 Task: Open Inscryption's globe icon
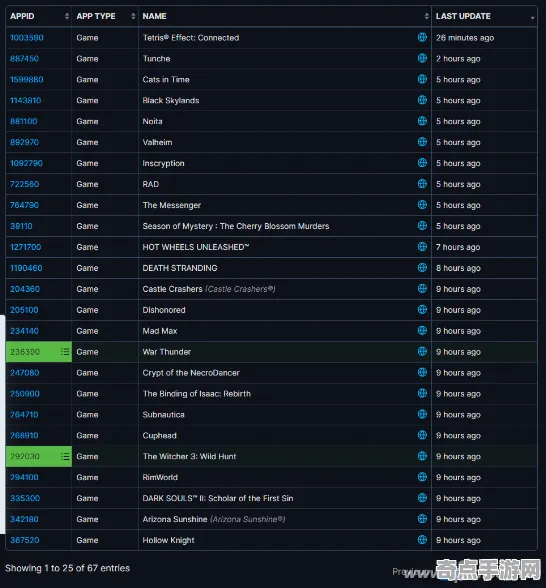pyautogui.click(x=422, y=163)
